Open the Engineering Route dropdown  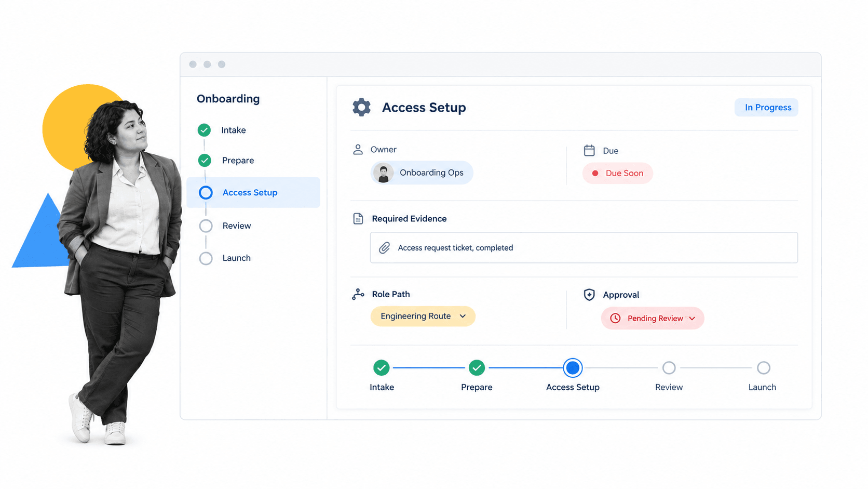(x=423, y=316)
